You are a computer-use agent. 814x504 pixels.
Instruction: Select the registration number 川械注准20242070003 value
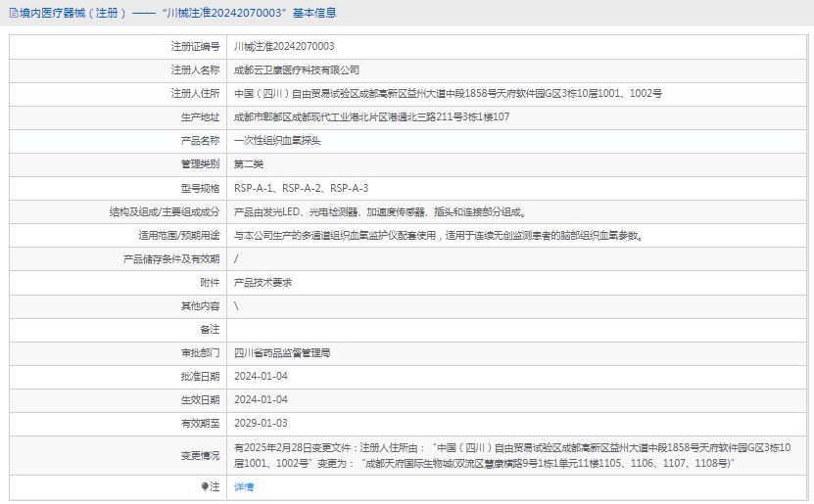pos(284,46)
